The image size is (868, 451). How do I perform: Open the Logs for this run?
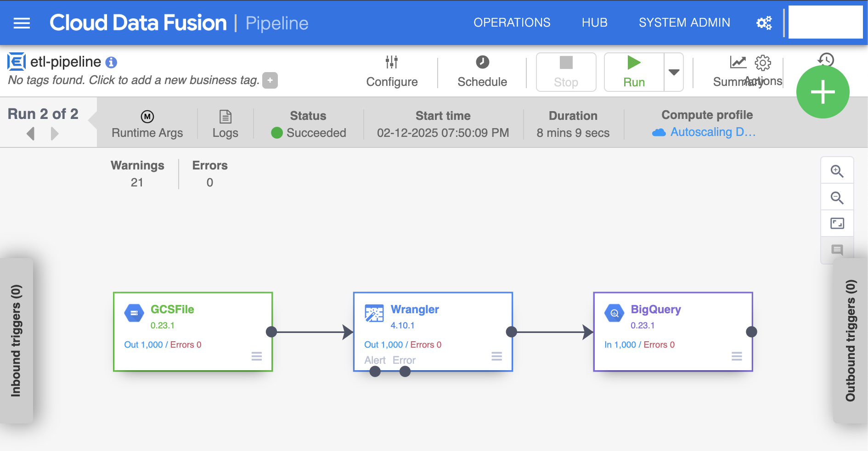(225, 123)
